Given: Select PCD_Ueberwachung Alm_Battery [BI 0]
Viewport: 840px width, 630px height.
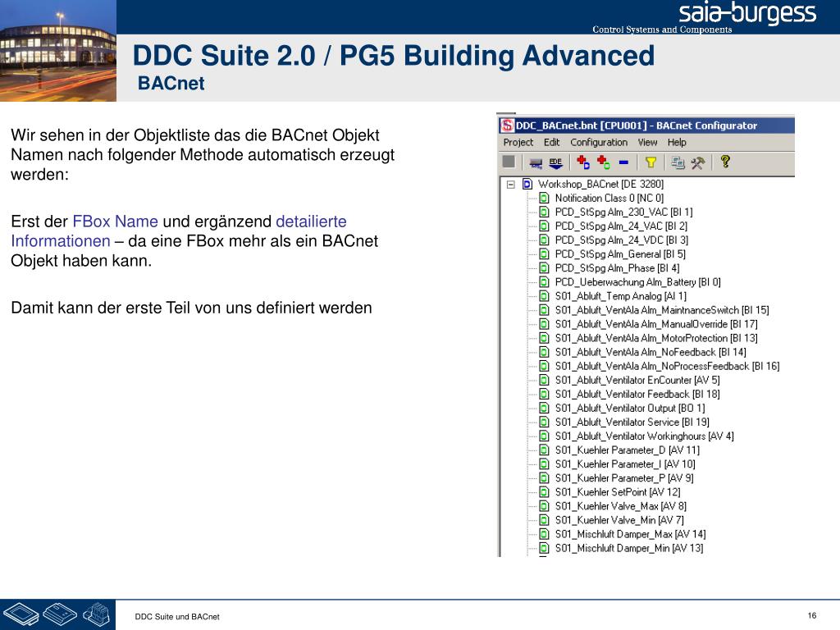Looking at the screenshot, I should 637,282.
